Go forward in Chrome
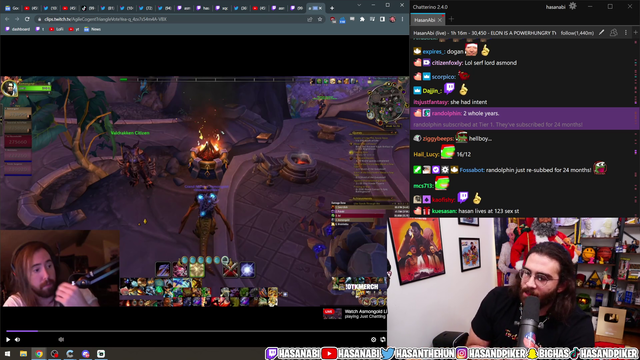Image resolution: width=640 pixels, height=360 pixels. (x=17, y=19)
